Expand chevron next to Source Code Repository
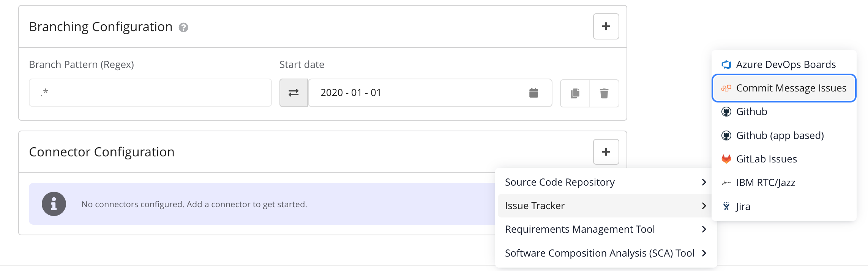The height and width of the screenshot is (271, 868). 704,182
